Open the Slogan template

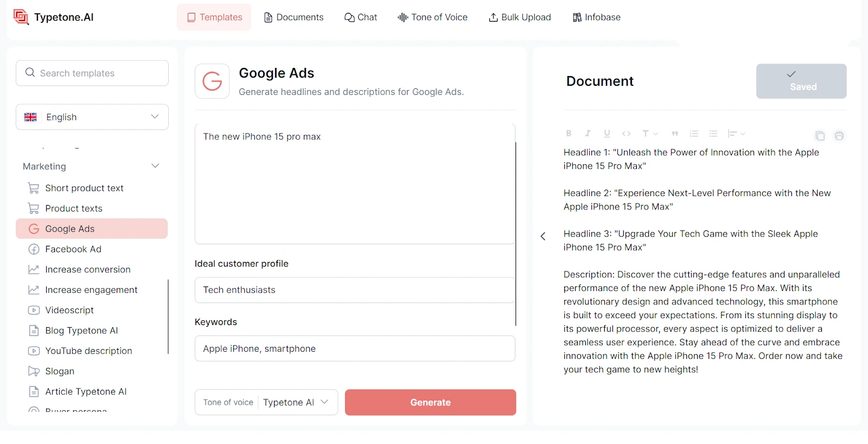[92, 371]
